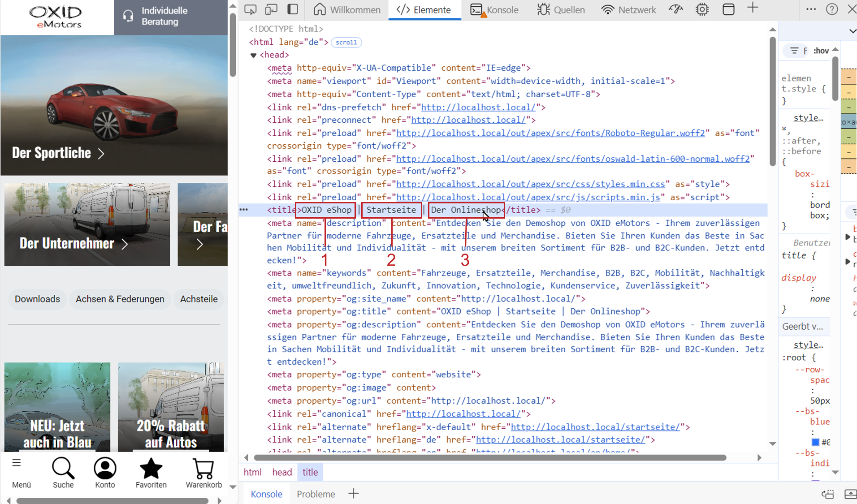
Task: Switch to the Quellen tab
Action: pos(561,9)
